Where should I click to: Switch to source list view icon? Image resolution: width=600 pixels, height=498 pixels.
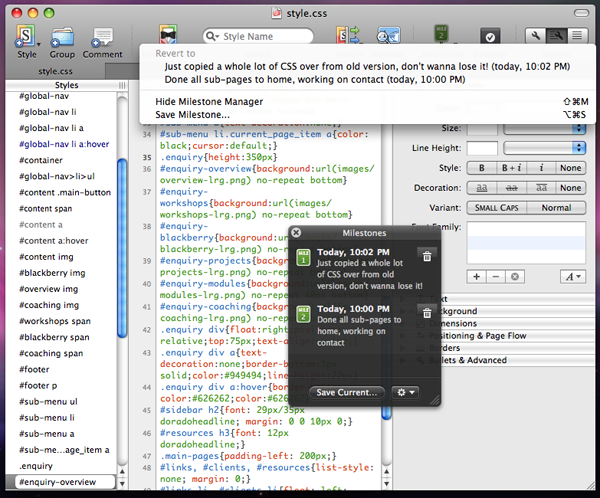577,36
